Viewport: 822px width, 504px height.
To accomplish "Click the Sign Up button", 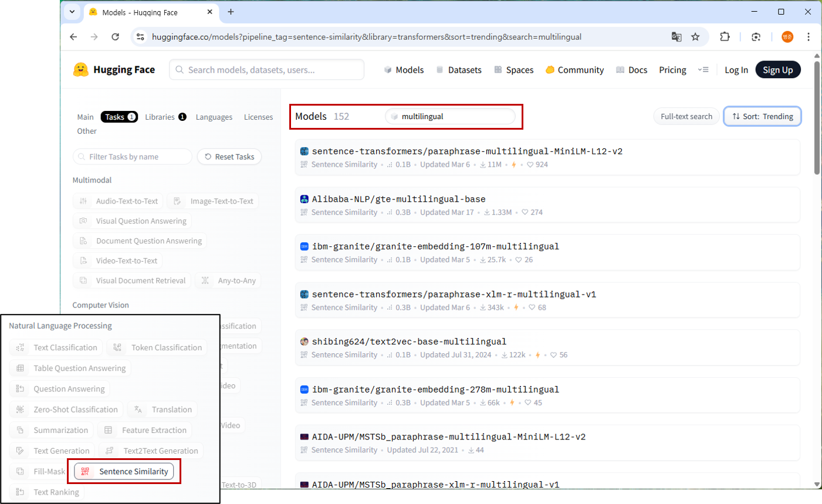I will tap(778, 70).
